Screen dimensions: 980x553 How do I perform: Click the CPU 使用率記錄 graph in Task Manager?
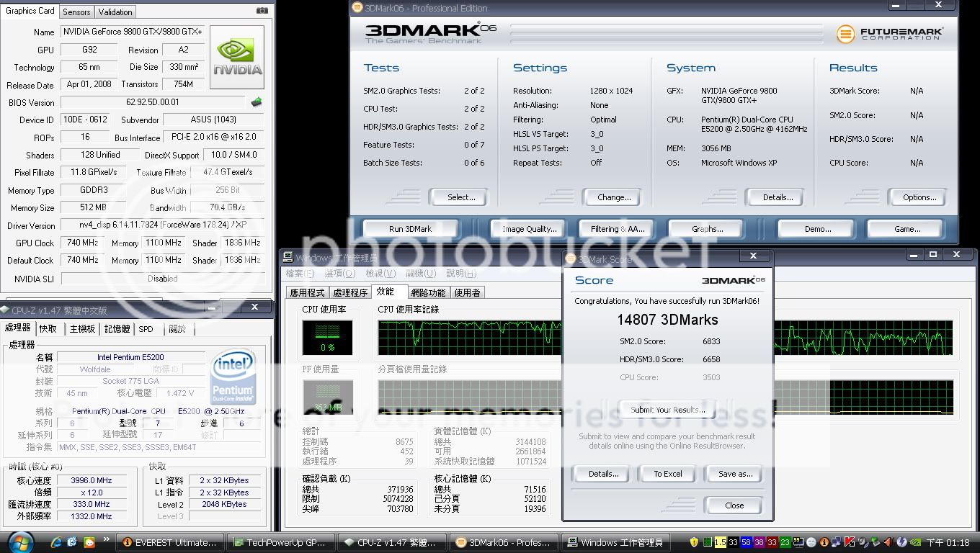coord(664,338)
